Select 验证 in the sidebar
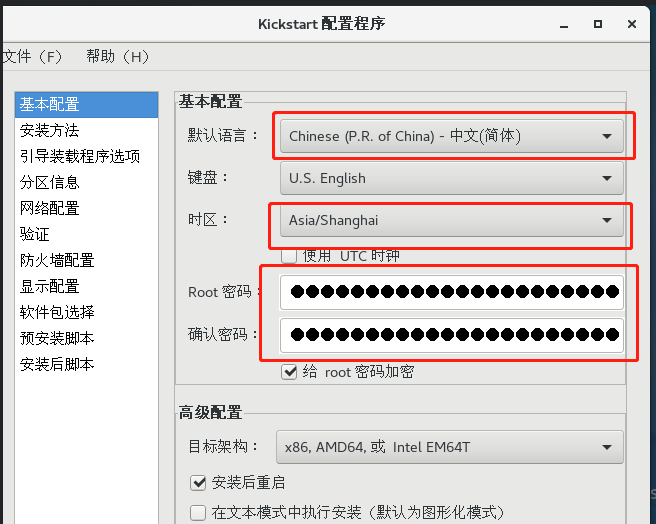The height and width of the screenshot is (524, 656). point(87,234)
